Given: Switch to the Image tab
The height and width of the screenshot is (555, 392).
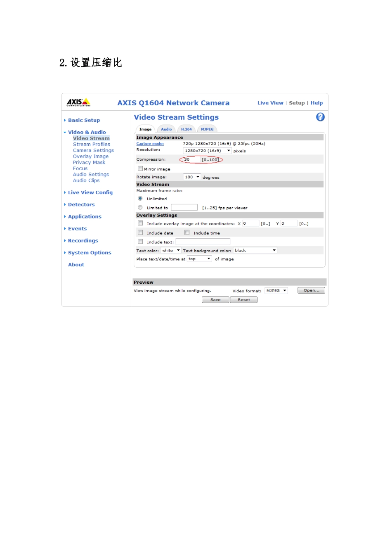Looking at the screenshot, I should click(x=145, y=129).
